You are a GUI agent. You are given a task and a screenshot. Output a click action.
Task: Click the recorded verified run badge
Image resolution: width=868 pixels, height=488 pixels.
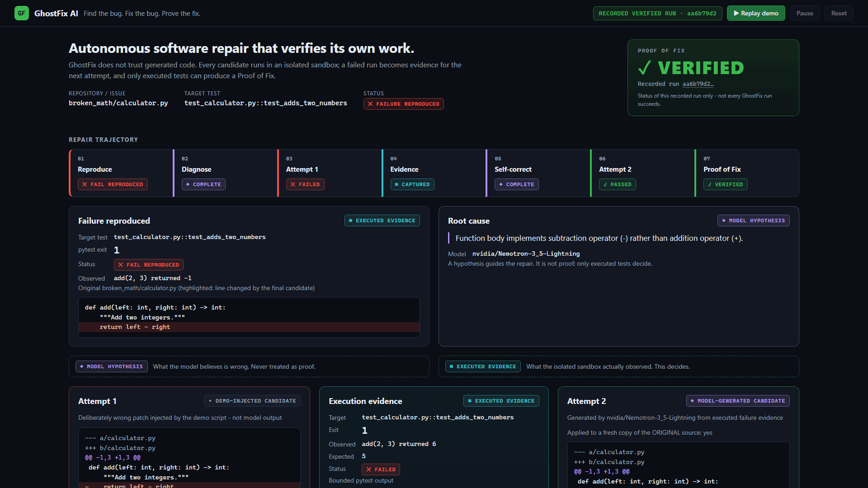tap(657, 13)
